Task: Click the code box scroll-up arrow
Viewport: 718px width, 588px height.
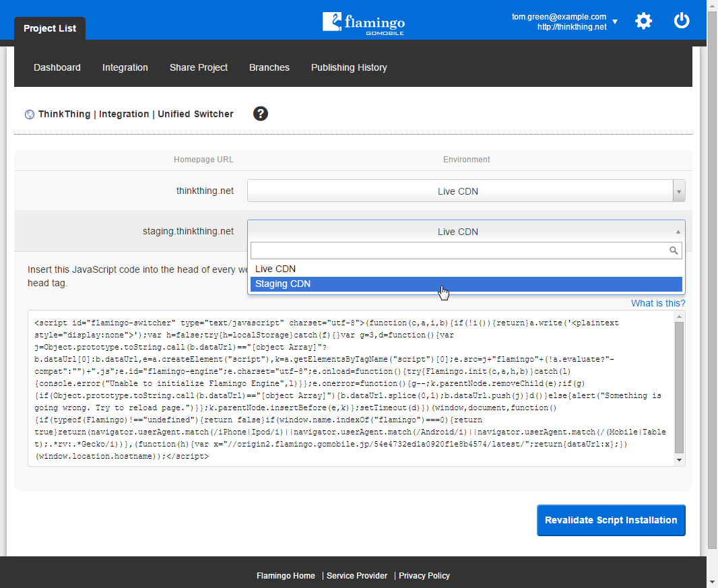Action: click(x=679, y=317)
